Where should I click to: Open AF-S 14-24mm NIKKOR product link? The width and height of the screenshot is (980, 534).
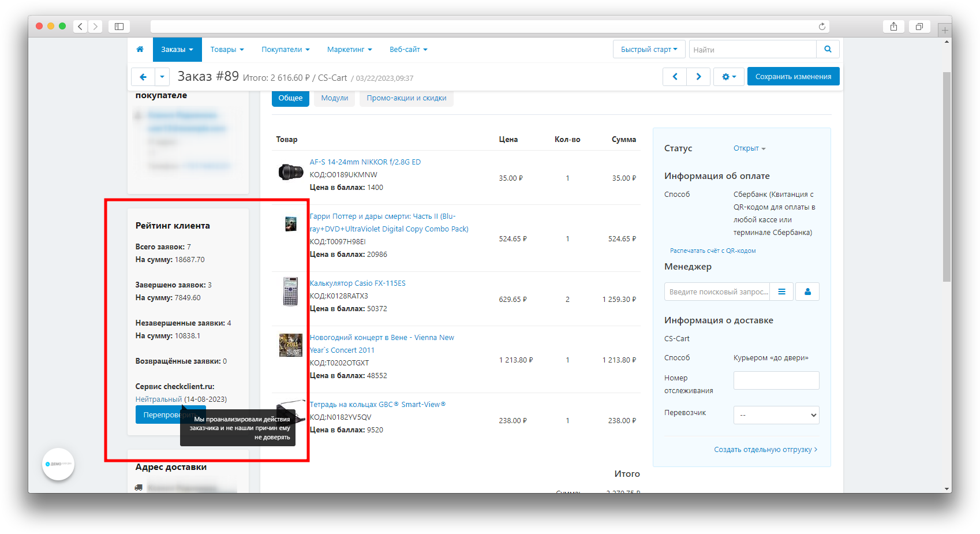point(365,162)
